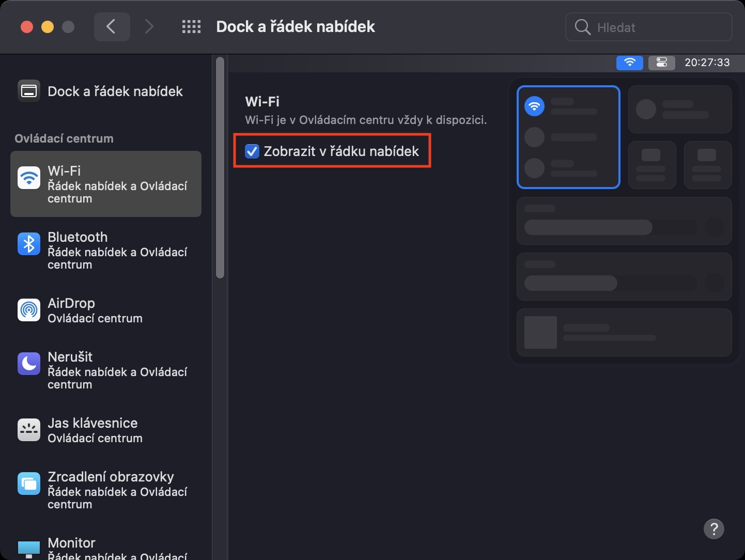Viewport: 745px width, 560px height.
Task: Click the highlighted Wi-Fi tile in preview
Action: (568, 137)
